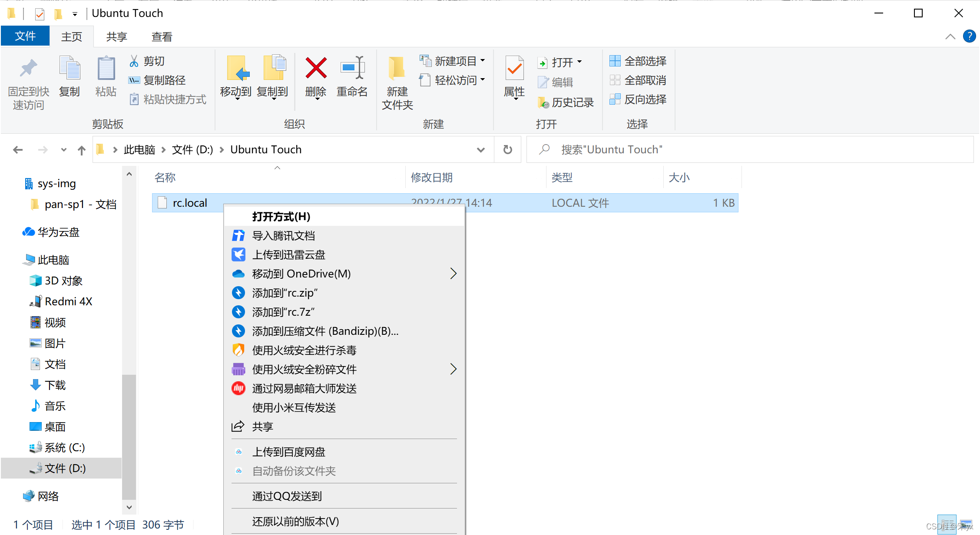
Task: Choose Restore previous versions
Action: [x=344, y=522]
